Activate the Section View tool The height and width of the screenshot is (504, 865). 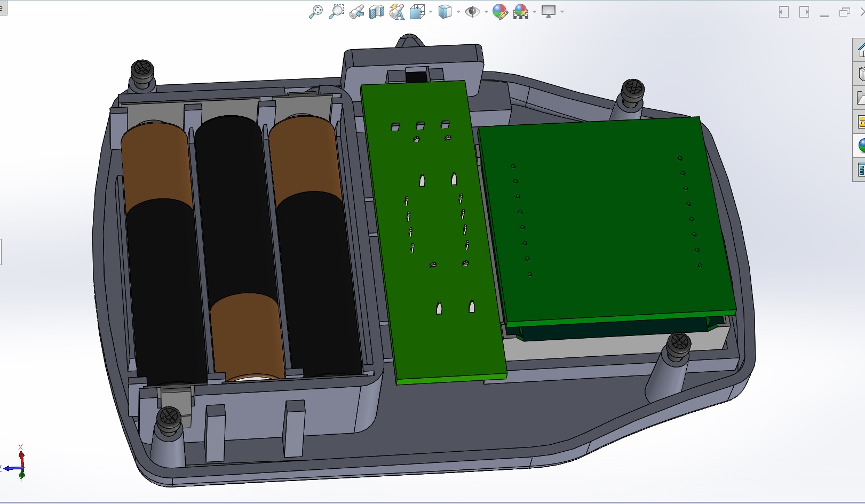tap(376, 12)
